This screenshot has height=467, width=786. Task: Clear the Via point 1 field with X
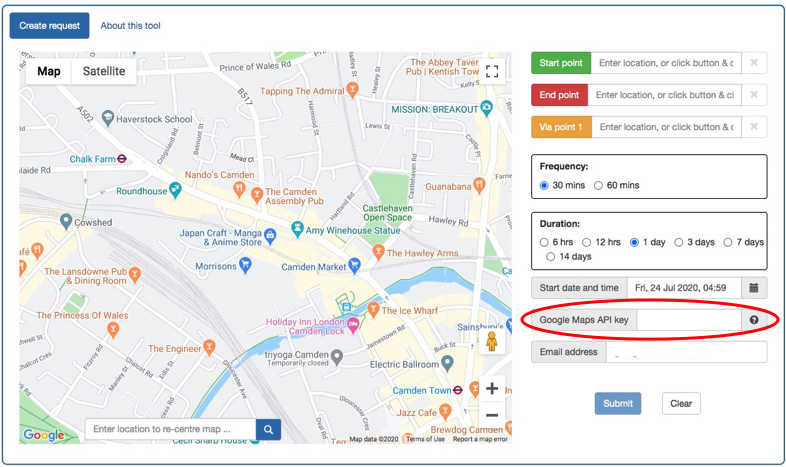tap(754, 127)
